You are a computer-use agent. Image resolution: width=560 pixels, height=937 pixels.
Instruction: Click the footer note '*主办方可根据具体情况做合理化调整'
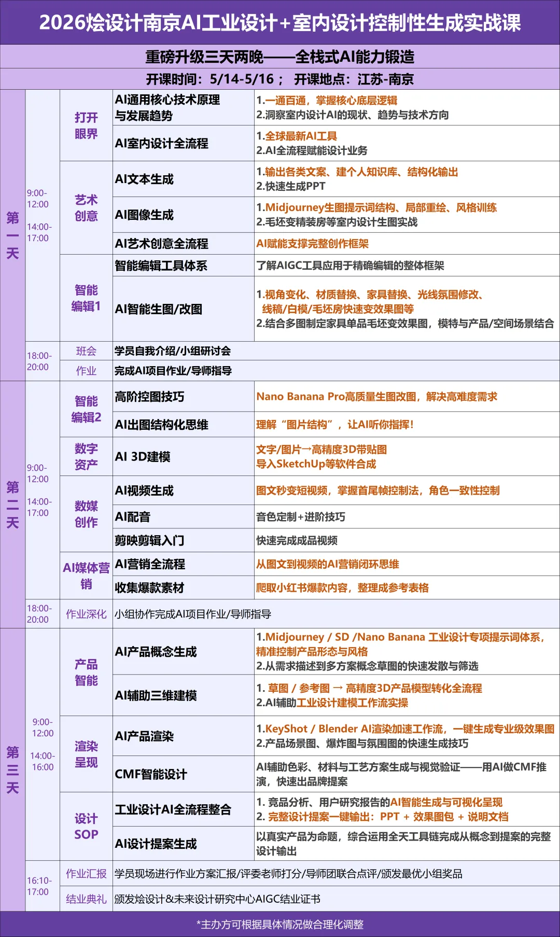coord(280,924)
